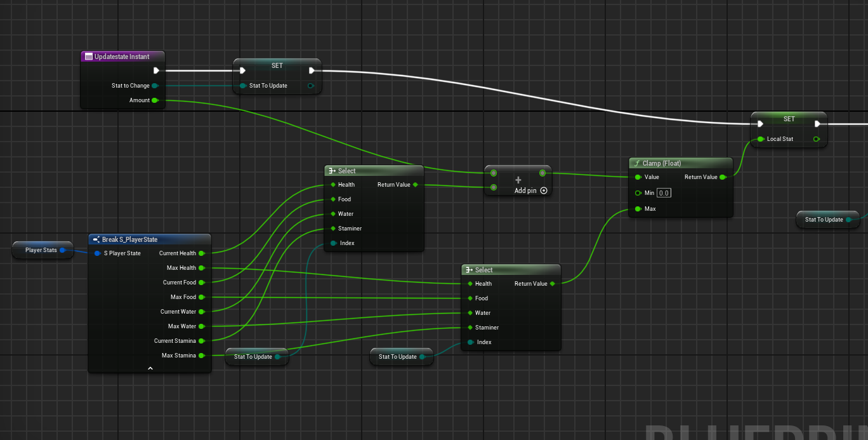
Task: Click the Updatestate Instant execution output pin
Action: 157,71
